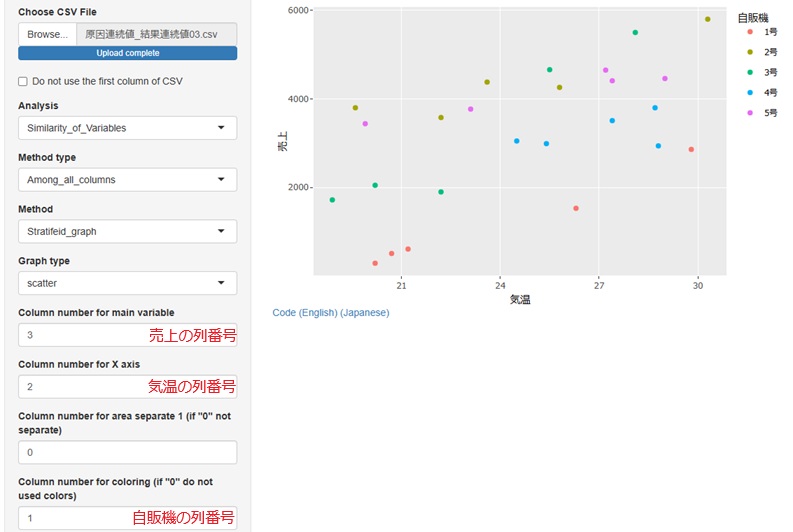The width and height of the screenshot is (793, 532).
Task: Expand the Graph type dropdown set to scatter
Action: click(x=127, y=284)
